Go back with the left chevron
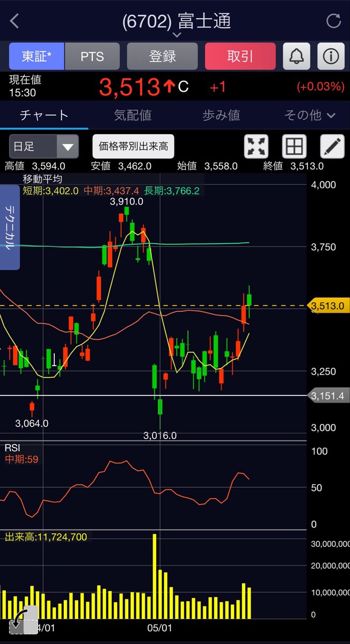 coord(14,21)
